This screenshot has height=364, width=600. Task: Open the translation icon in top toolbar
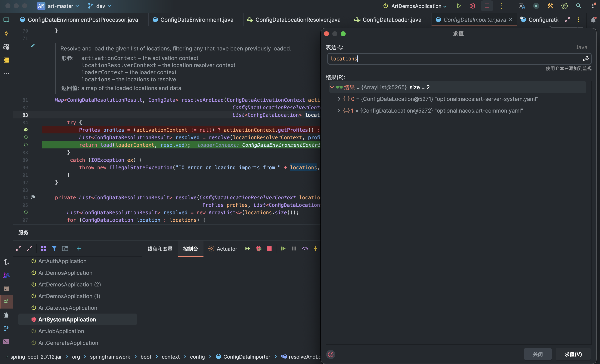522,6
